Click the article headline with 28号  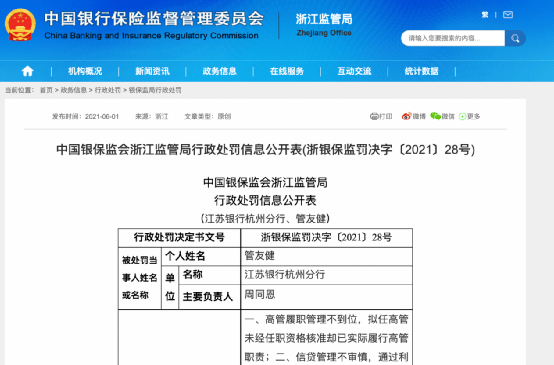265,149
